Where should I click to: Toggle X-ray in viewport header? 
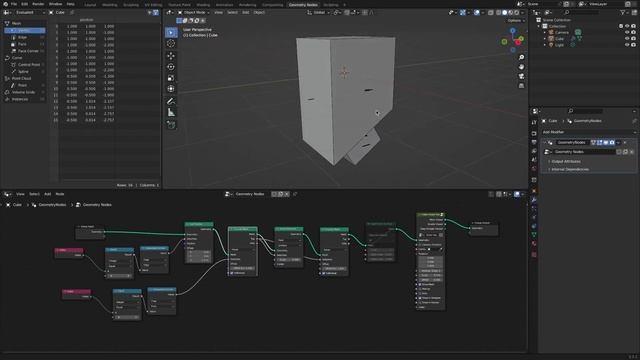click(491, 13)
